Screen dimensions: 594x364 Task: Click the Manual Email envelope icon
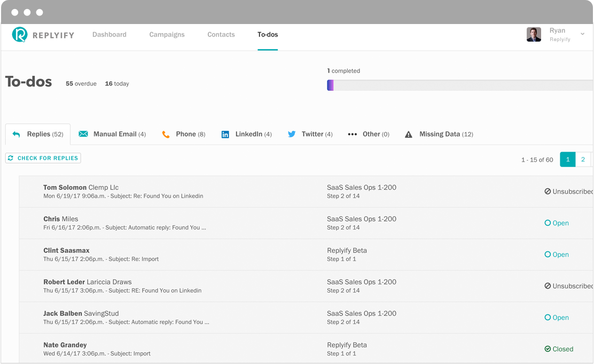point(83,134)
